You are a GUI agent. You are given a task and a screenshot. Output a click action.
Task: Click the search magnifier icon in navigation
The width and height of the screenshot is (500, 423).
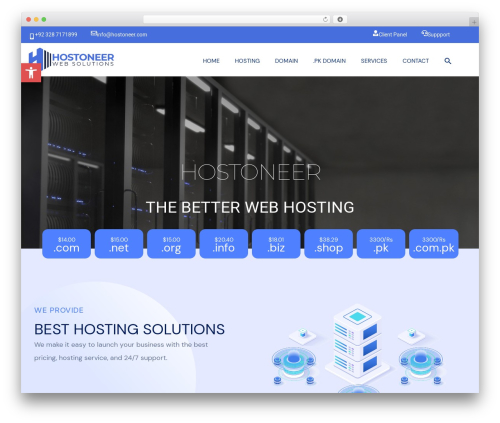click(x=448, y=61)
